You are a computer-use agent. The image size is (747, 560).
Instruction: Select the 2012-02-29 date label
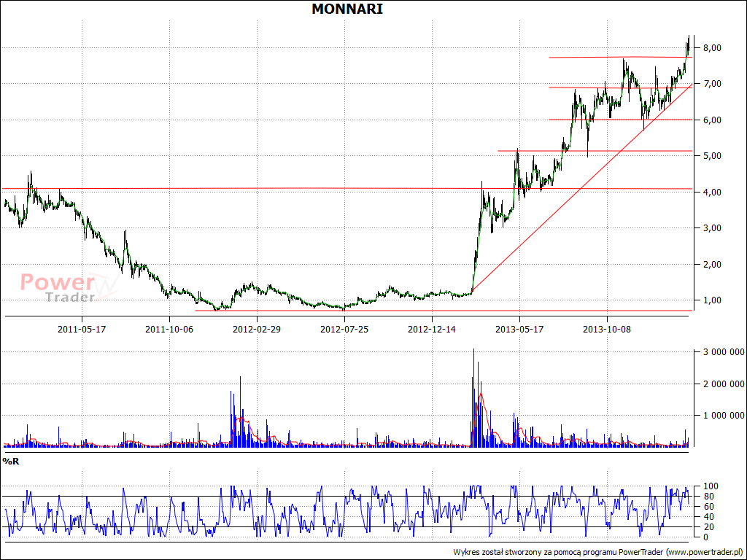[x=257, y=329]
